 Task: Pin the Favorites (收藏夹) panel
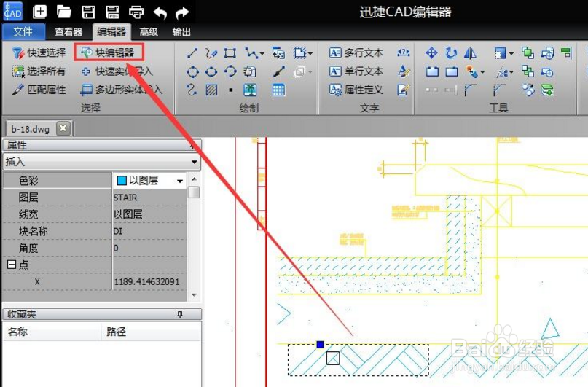click(180, 314)
